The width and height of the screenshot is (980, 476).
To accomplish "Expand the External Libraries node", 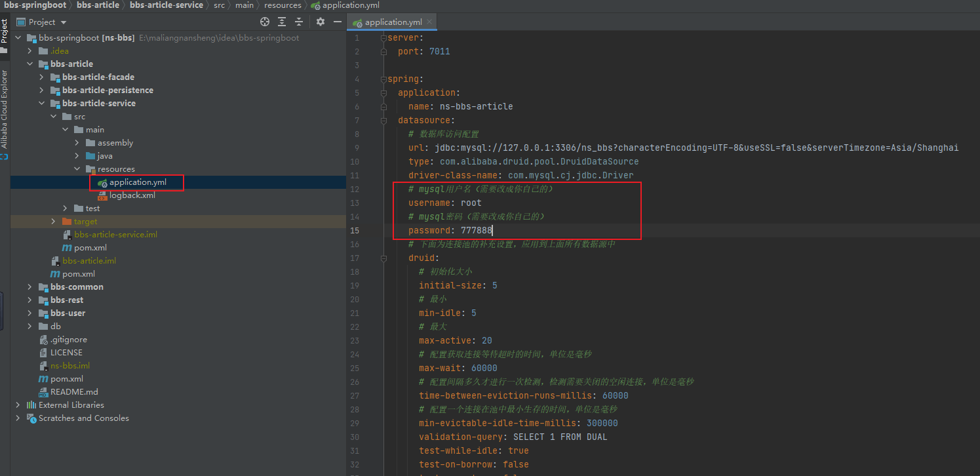I will 18,405.
